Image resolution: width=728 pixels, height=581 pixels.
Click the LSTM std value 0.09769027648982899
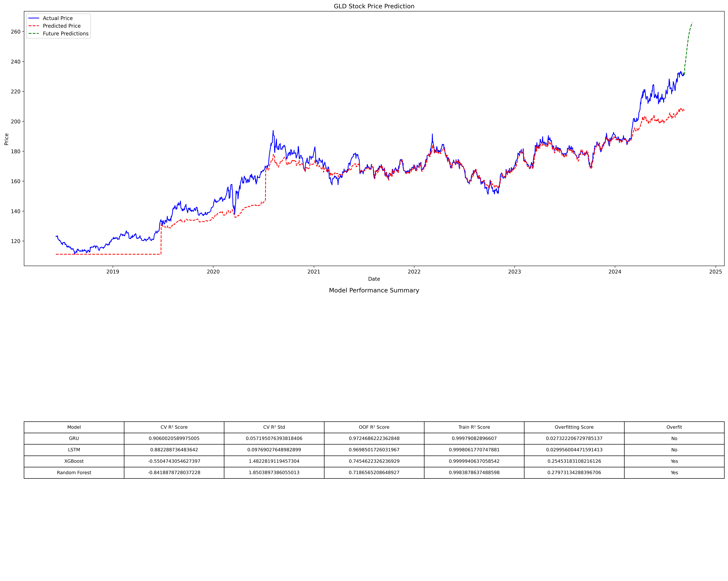point(274,450)
